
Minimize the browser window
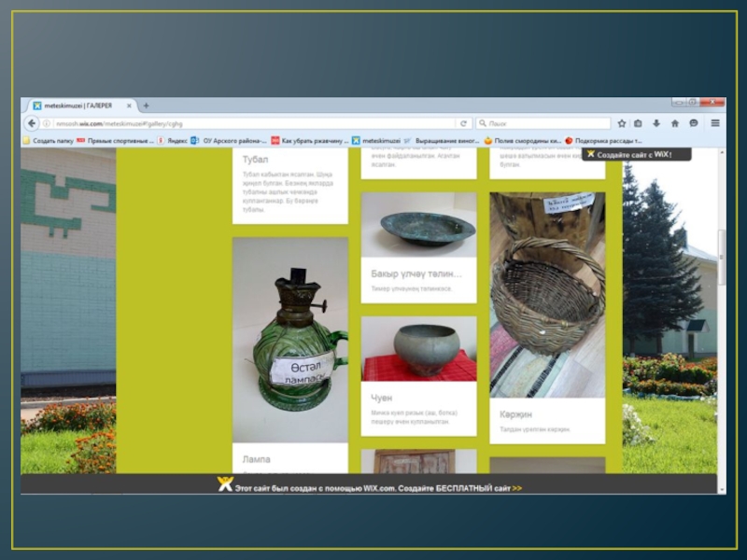click(x=679, y=102)
